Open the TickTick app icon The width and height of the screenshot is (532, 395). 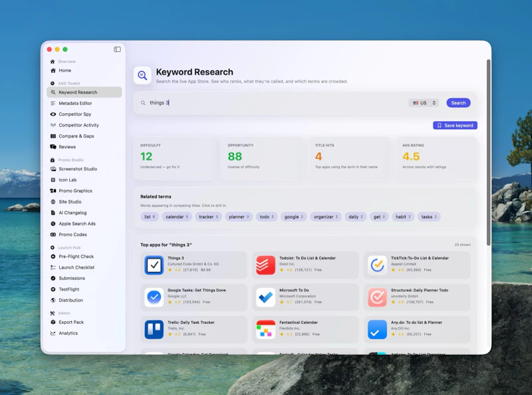377,265
